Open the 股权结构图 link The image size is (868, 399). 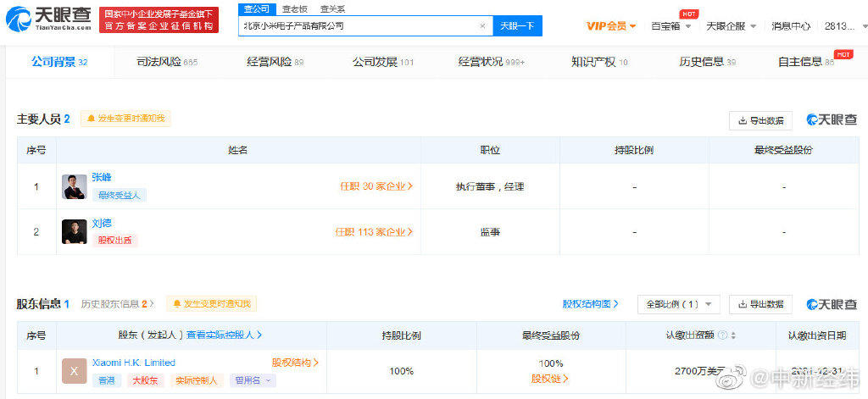click(590, 304)
